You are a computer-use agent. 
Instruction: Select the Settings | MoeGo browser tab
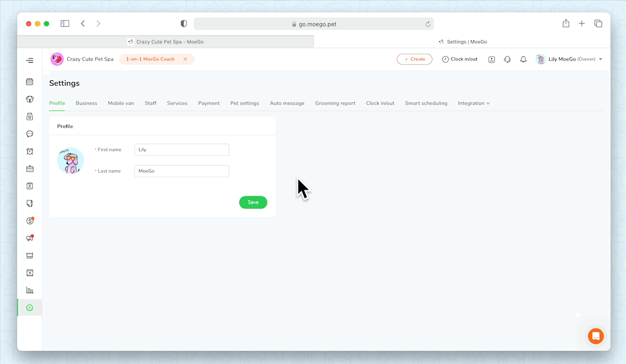click(x=462, y=42)
